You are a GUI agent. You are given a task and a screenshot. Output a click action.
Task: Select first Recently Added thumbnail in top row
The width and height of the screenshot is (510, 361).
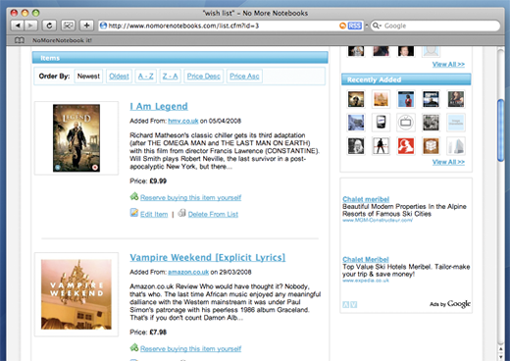tap(356, 99)
